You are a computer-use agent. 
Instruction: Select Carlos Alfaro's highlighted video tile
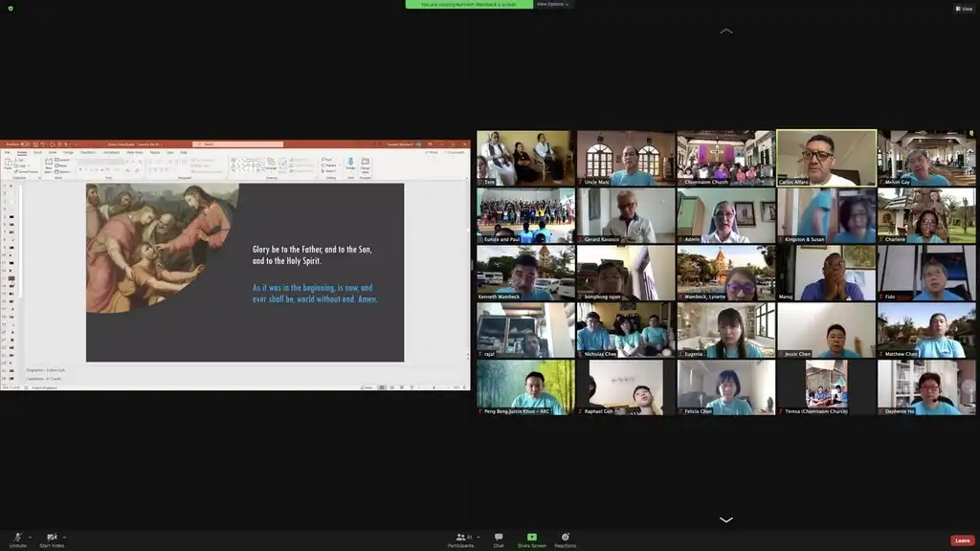[x=826, y=158]
